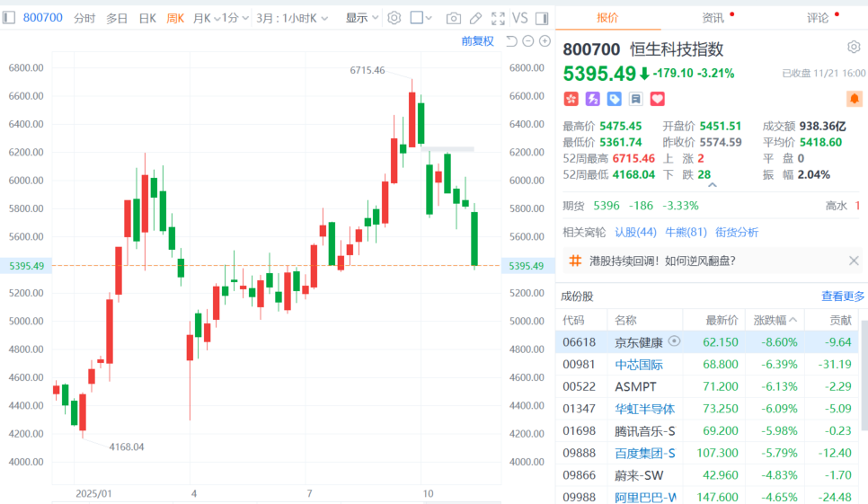Sort by 最新价 column header

pos(722,320)
